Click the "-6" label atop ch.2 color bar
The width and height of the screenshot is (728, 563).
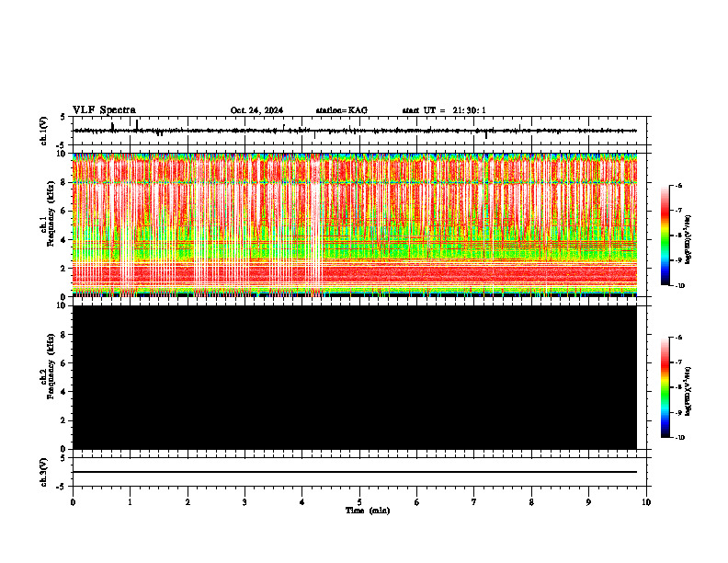pos(678,338)
